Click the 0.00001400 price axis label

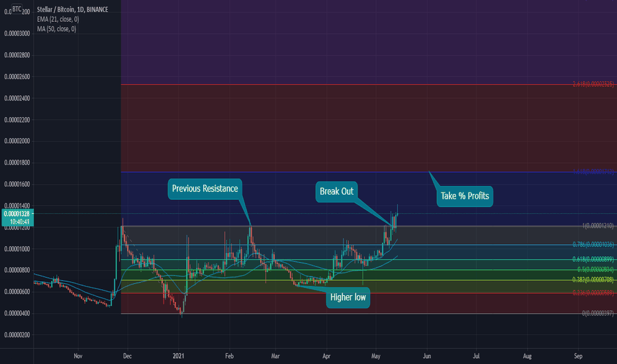tap(17, 206)
